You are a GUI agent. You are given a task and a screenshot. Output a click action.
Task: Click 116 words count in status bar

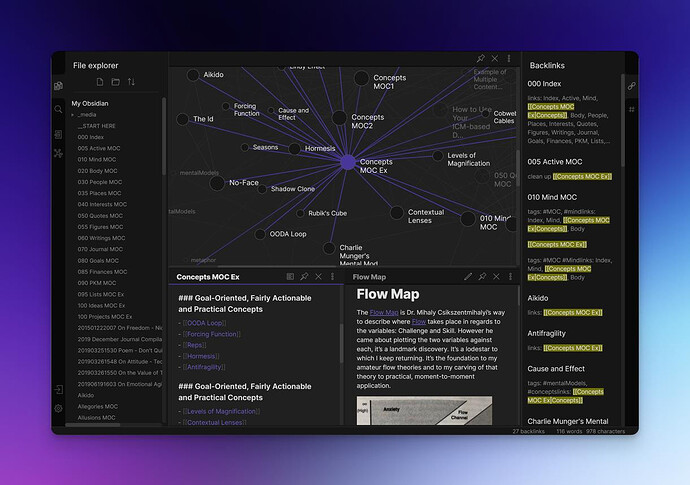(569, 431)
